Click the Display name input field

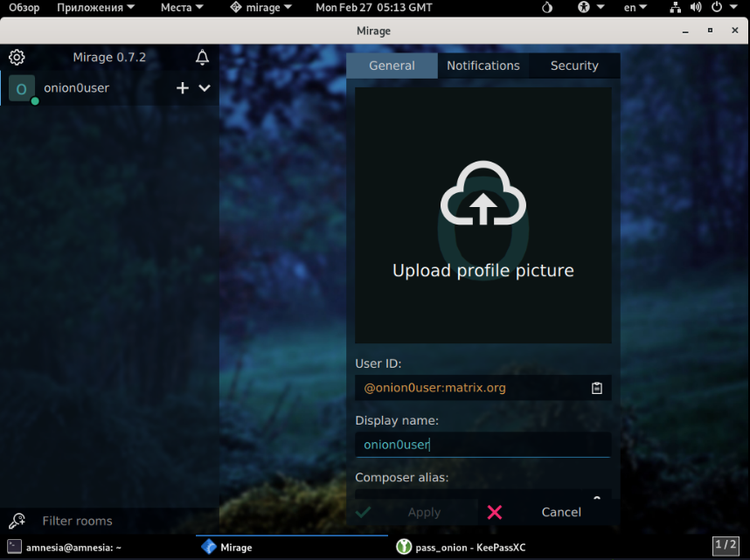pos(483,445)
